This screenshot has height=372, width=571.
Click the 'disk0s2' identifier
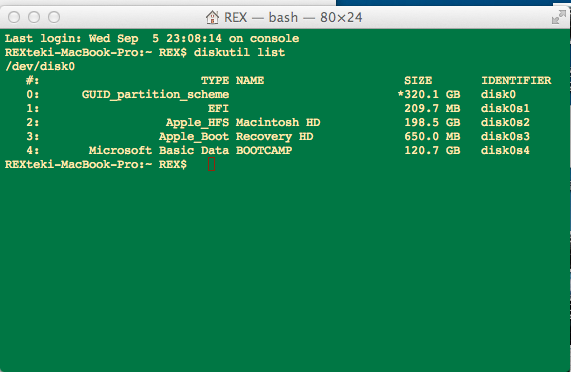[x=505, y=122]
